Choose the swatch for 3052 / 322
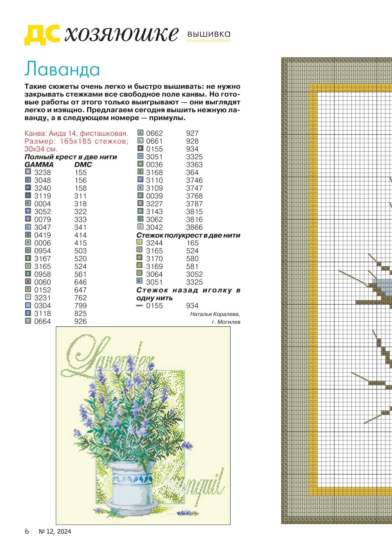 click(x=28, y=211)
